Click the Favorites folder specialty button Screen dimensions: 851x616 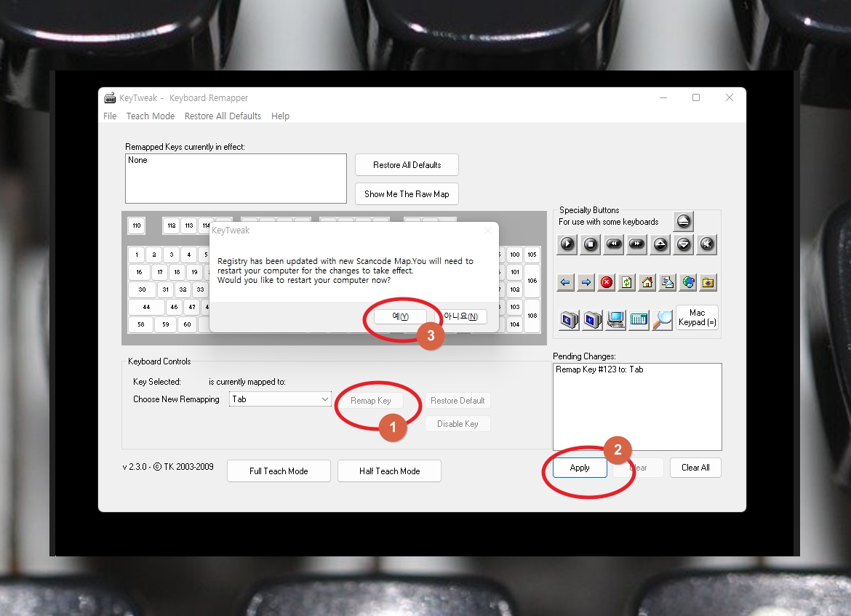(x=708, y=282)
